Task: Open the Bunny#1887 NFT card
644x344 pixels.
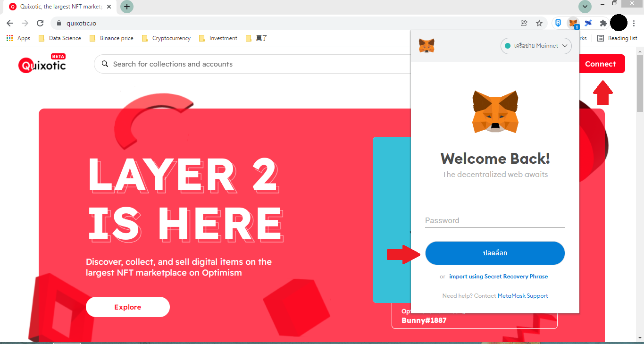Action: [474, 316]
